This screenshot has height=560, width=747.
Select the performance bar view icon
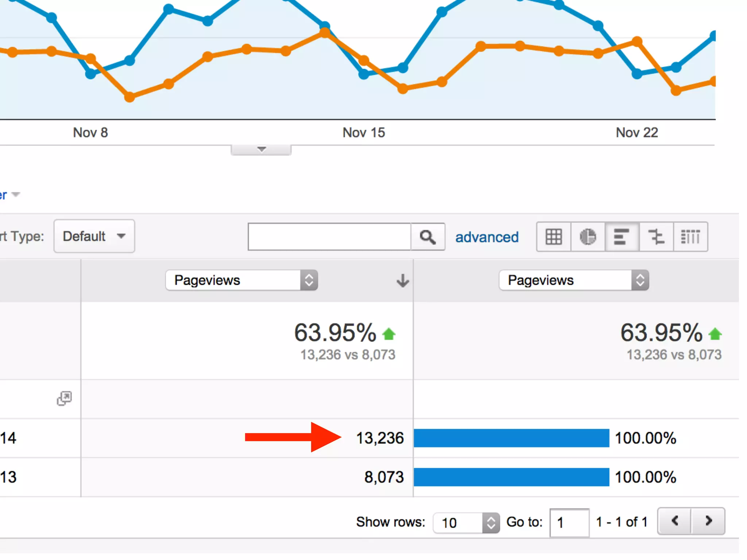point(622,237)
